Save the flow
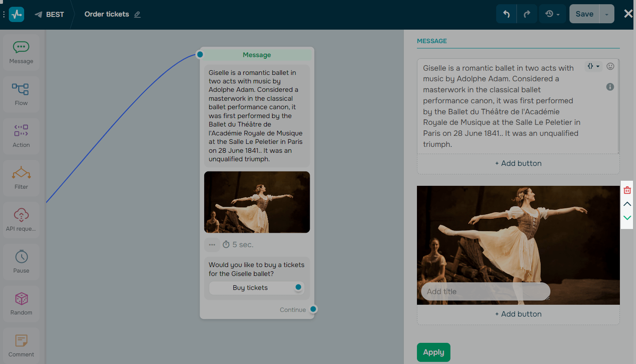Image resolution: width=636 pixels, height=364 pixels. tap(584, 14)
